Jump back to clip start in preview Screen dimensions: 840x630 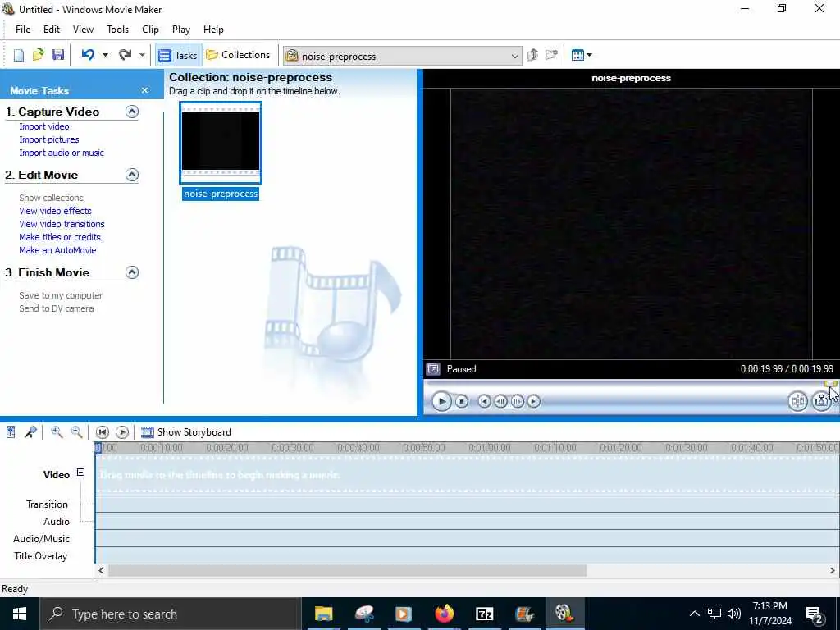pyautogui.click(x=484, y=401)
